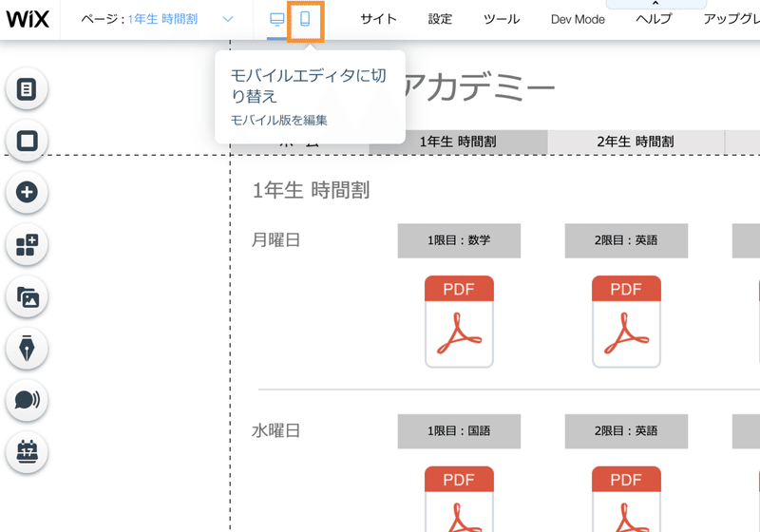Click the Monday 2限目:英語 button
The width and height of the screenshot is (760, 532).
pyautogui.click(x=626, y=240)
